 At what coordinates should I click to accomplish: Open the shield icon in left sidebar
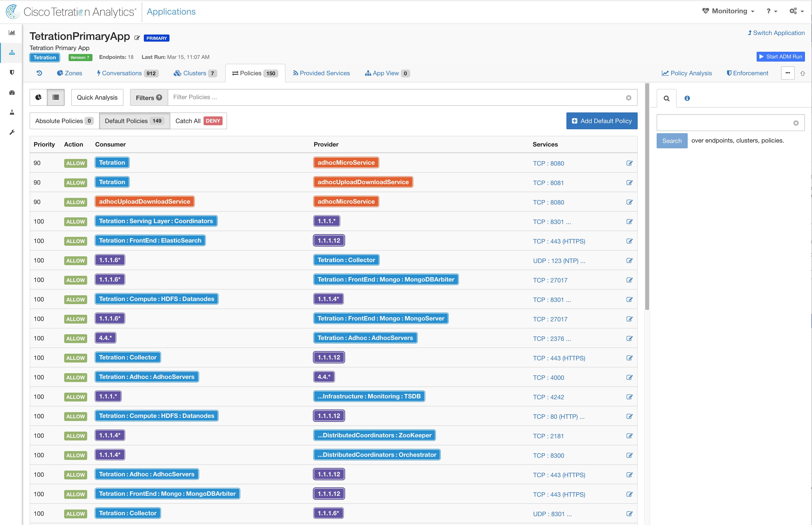[12, 72]
